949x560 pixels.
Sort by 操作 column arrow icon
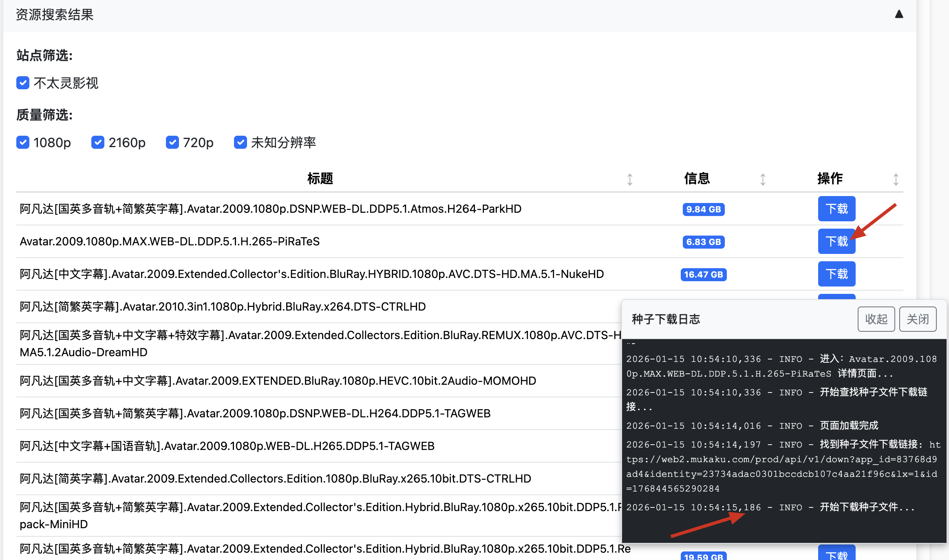click(896, 179)
